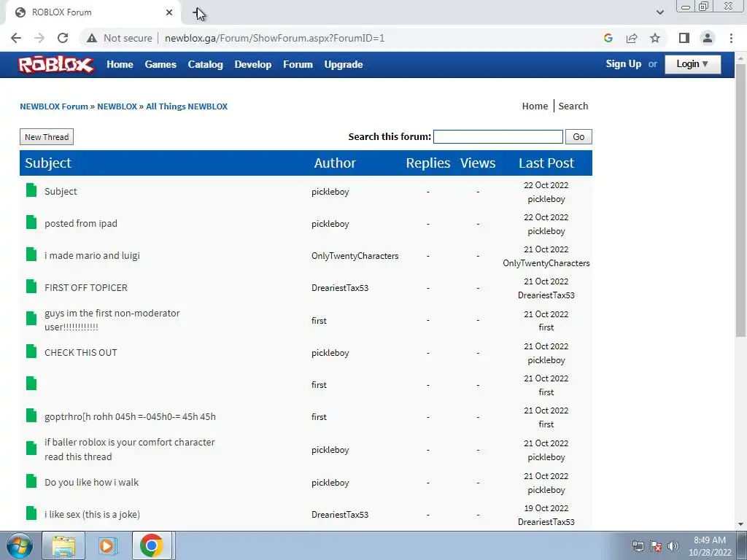Click author OnlyTwentyCharacters in Author column

tap(355, 256)
